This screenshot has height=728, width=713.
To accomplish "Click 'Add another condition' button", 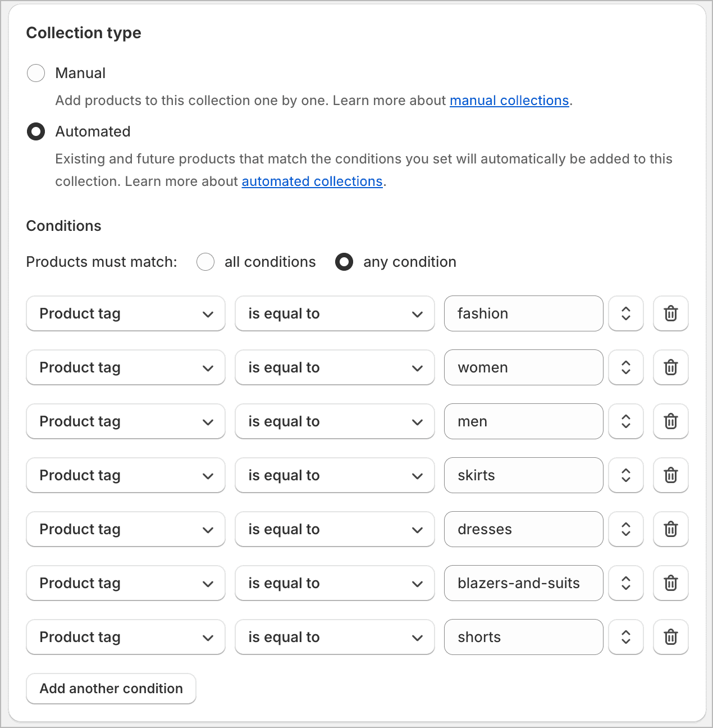I will pos(111,689).
